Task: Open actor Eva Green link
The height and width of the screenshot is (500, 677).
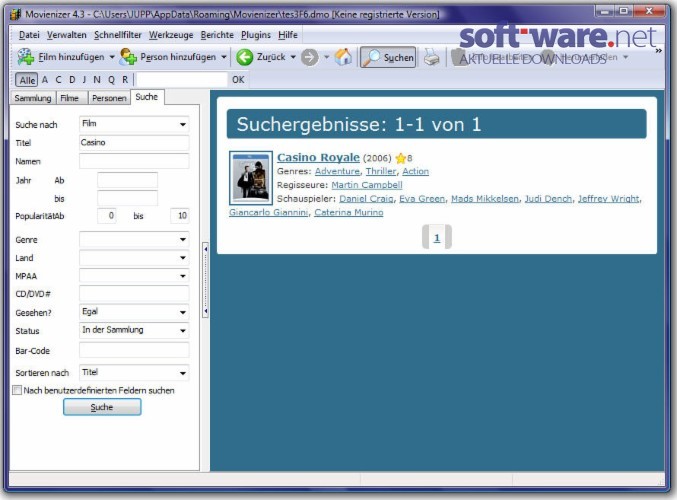Action: [422, 199]
